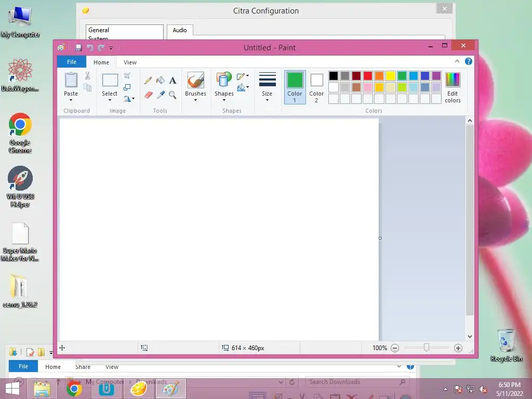
Task: Switch to the View tab in Paint
Action: tap(130, 62)
